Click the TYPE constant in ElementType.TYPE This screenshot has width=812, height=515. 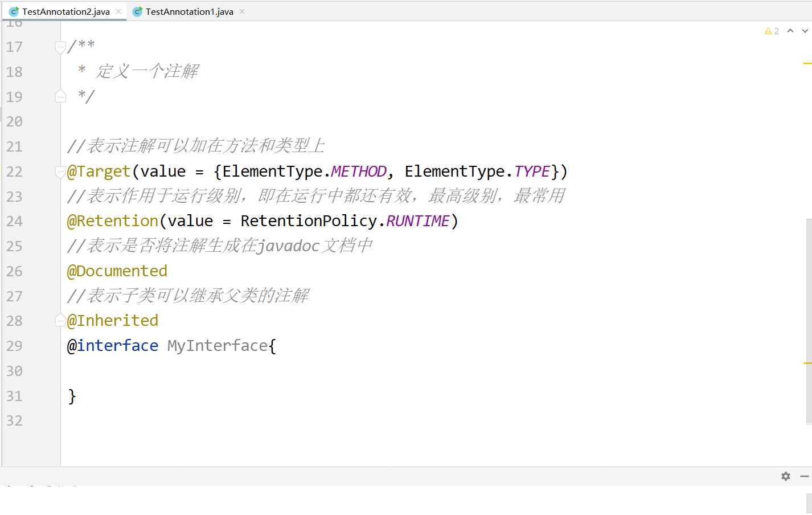click(x=532, y=171)
